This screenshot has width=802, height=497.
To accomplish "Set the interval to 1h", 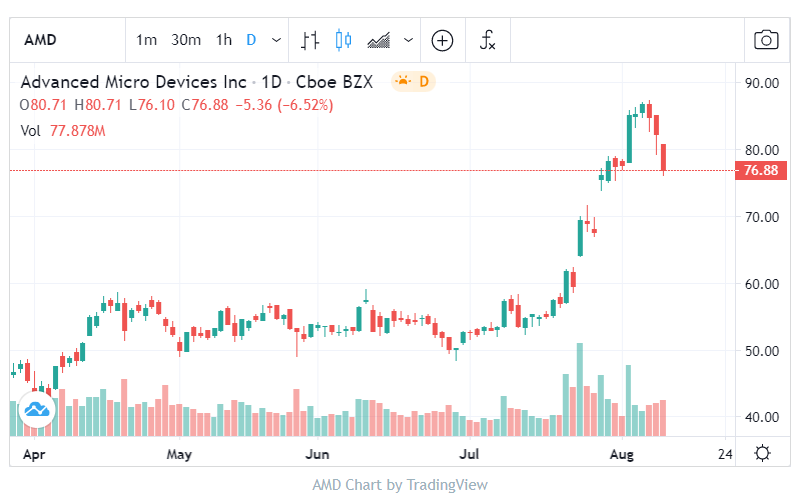I will coord(224,40).
